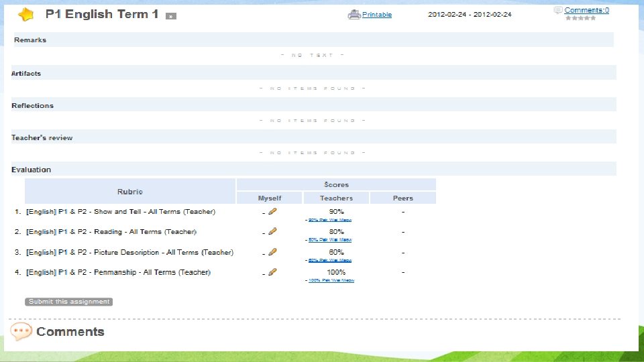Click the Scores table header
Image resolution: width=644 pixels, height=362 pixels.
(336, 185)
